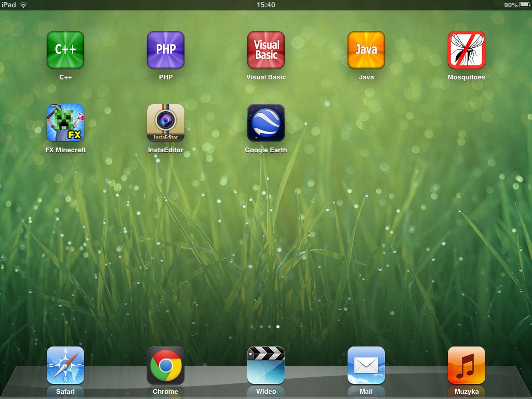
Task: Open the C++ app
Action: tap(65, 50)
